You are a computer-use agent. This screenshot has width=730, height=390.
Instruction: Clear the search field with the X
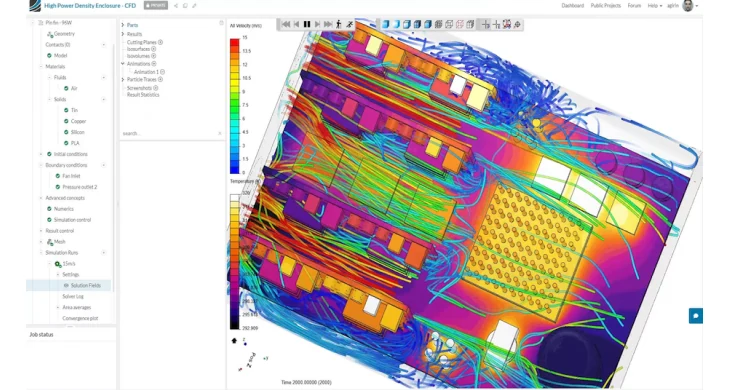pos(220,134)
